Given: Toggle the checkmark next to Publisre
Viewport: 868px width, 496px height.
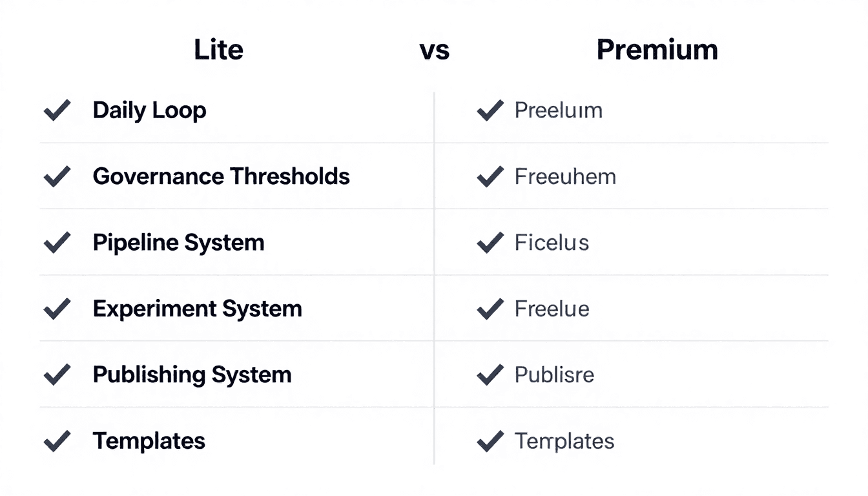Looking at the screenshot, I should click(490, 375).
